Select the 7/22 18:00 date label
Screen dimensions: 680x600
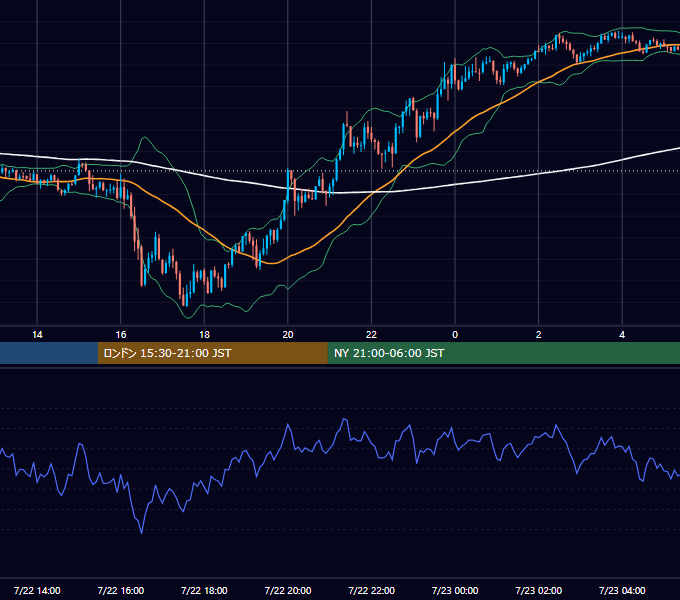tap(204, 590)
